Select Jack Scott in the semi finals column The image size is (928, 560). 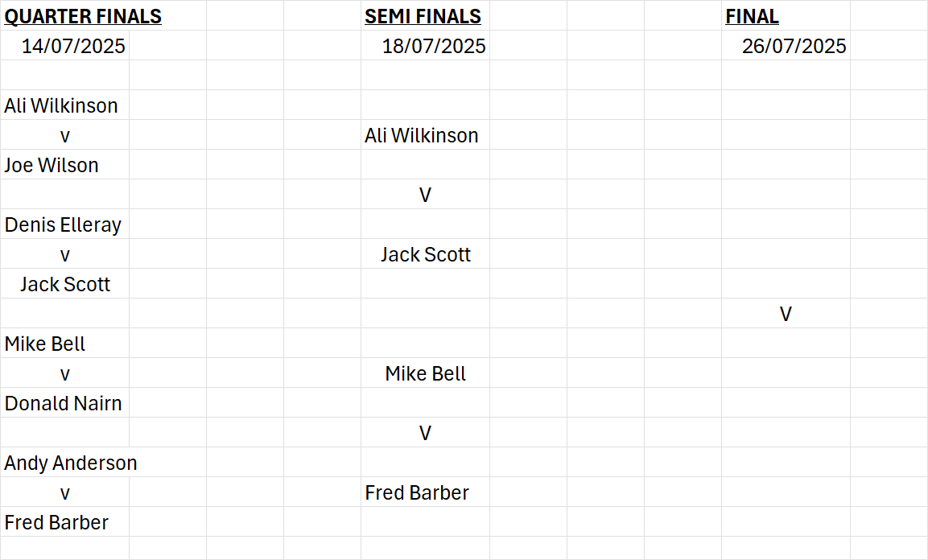(x=426, y=254)
